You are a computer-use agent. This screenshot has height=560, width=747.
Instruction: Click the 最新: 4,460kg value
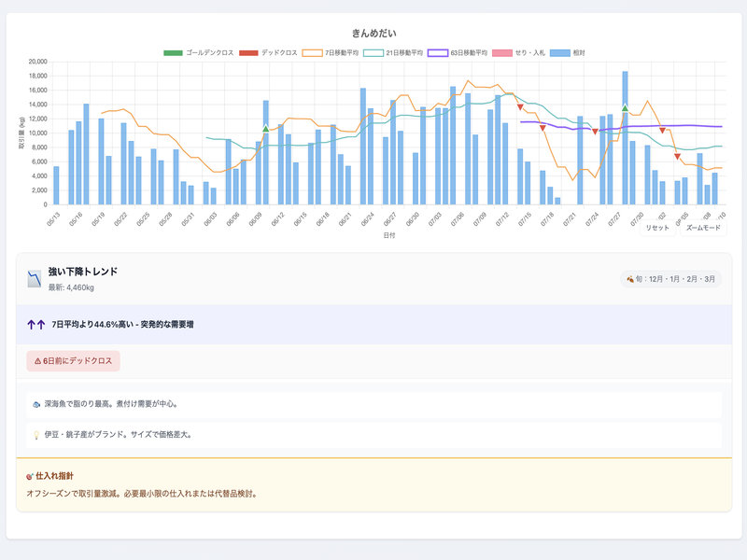[71, 287]
